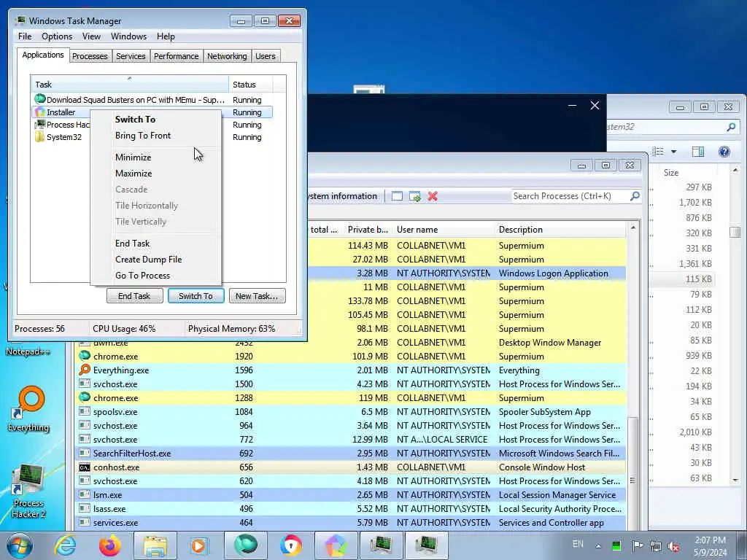Select the services.exe process row
Image resolution: width=747 pixels, height=560 pixels.
click(351, 522)
